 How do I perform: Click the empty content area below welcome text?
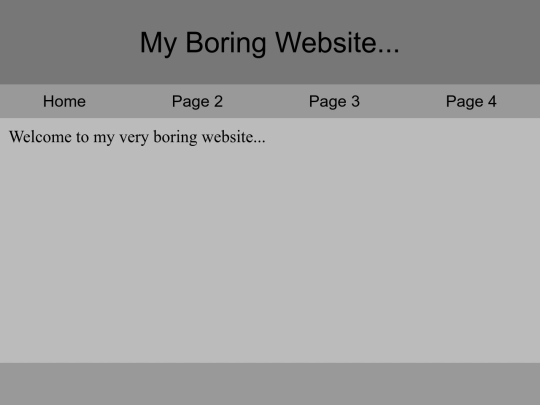[270, 255]
